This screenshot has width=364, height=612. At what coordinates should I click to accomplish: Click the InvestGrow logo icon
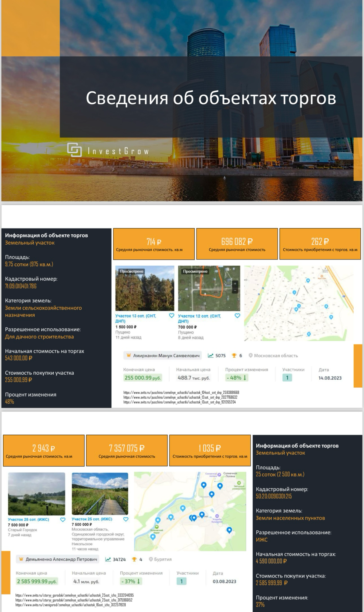[x=74, y=150]
